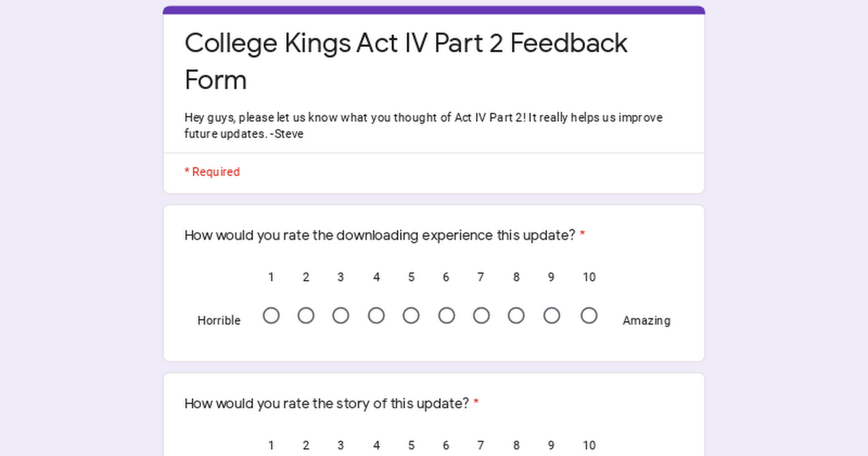Viewport: 868px width, 456px height.
Task: Click the red Required notice
Action: click(212, 172)
